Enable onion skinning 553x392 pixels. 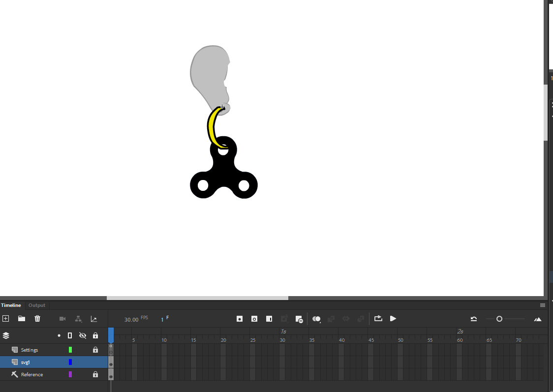click(x=316, y=319)
